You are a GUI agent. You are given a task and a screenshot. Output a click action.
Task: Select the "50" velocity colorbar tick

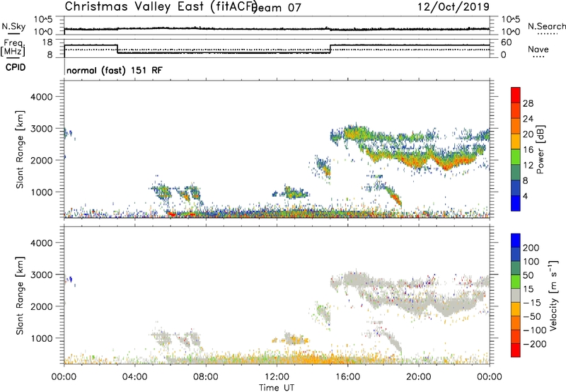529,275
